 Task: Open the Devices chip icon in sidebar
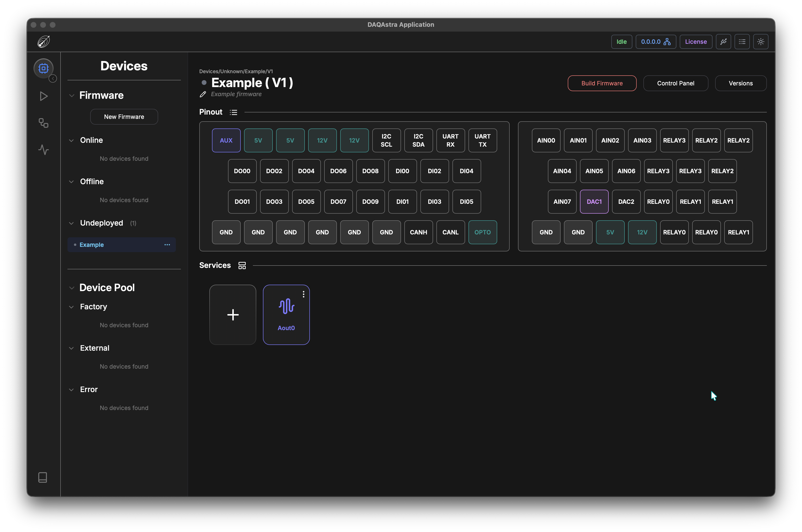point(43,68)
